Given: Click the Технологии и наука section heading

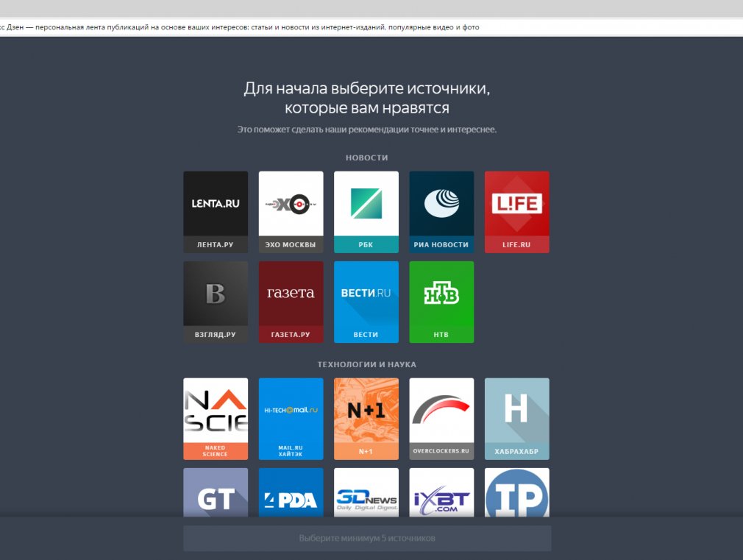Looking at the screenshot, I should click(x=367, y=365).
